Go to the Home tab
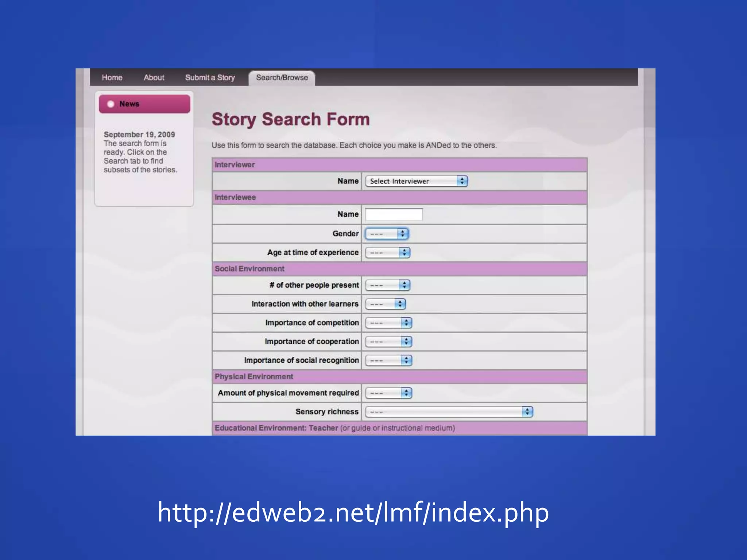This screenshot has height=560, width=747. coord(112,78)
